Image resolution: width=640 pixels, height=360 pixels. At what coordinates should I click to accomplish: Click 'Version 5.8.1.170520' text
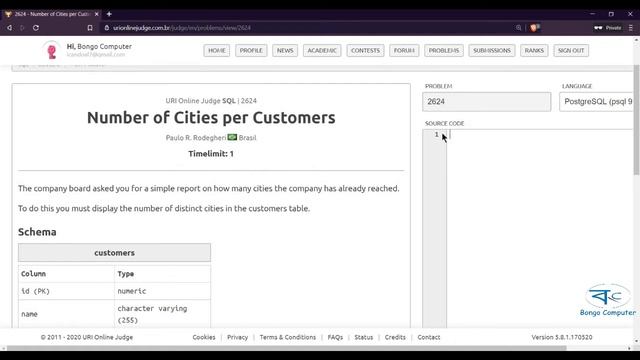coord(562,337)
